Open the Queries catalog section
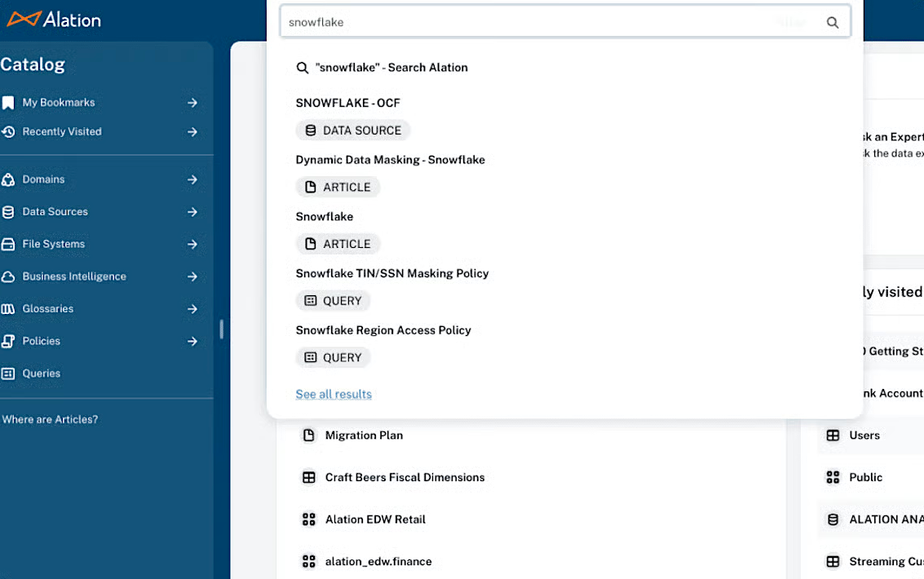 click(x=42, y=373)
